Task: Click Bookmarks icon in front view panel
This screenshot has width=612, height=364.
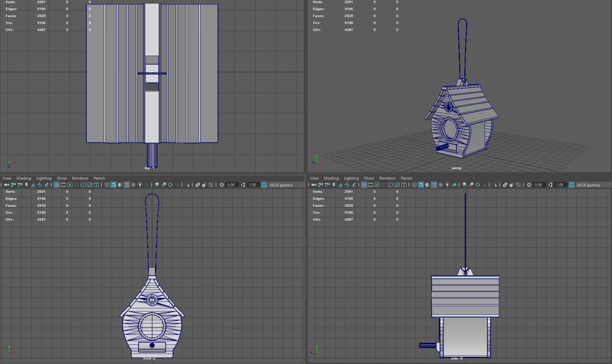Action: 26,185
